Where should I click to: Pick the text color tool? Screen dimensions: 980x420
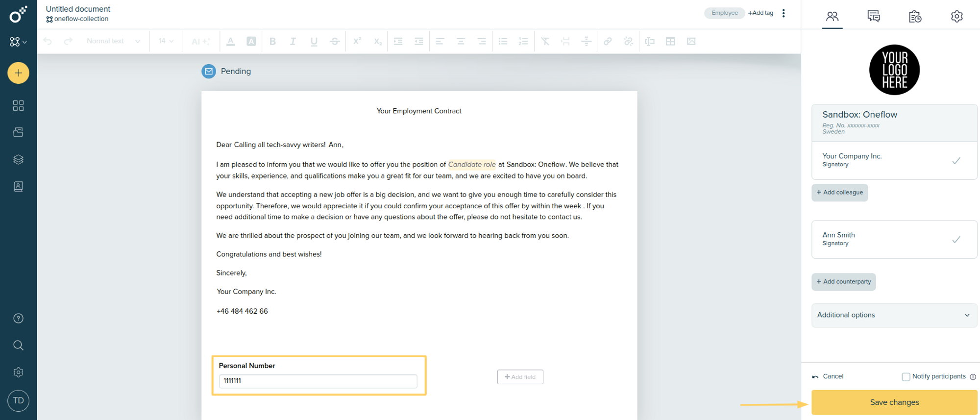pos(230,41)
